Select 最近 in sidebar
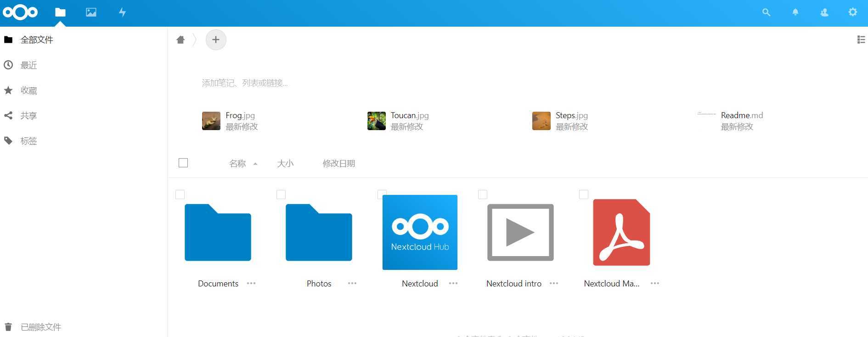868x337 pixels. [x=83, y=65]
